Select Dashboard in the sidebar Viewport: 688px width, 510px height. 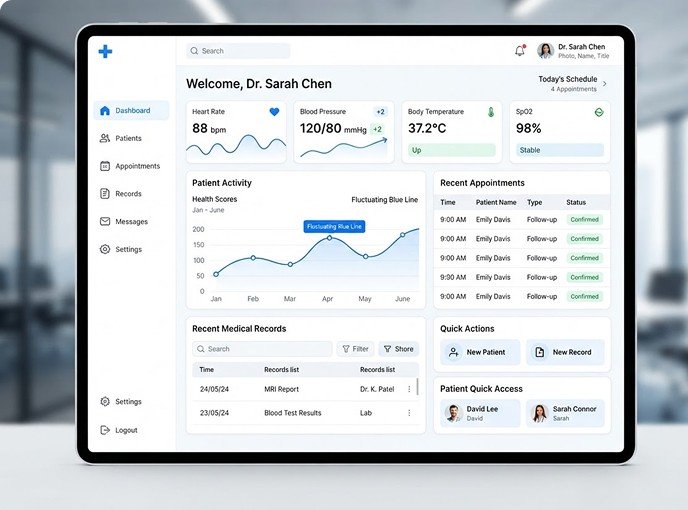pyautogui.click(x=131, y=111)
